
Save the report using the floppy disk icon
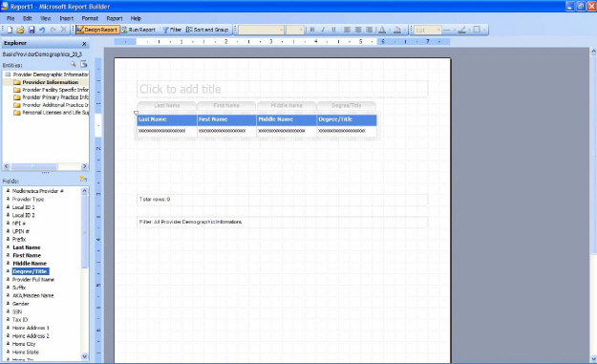(32, 30)
